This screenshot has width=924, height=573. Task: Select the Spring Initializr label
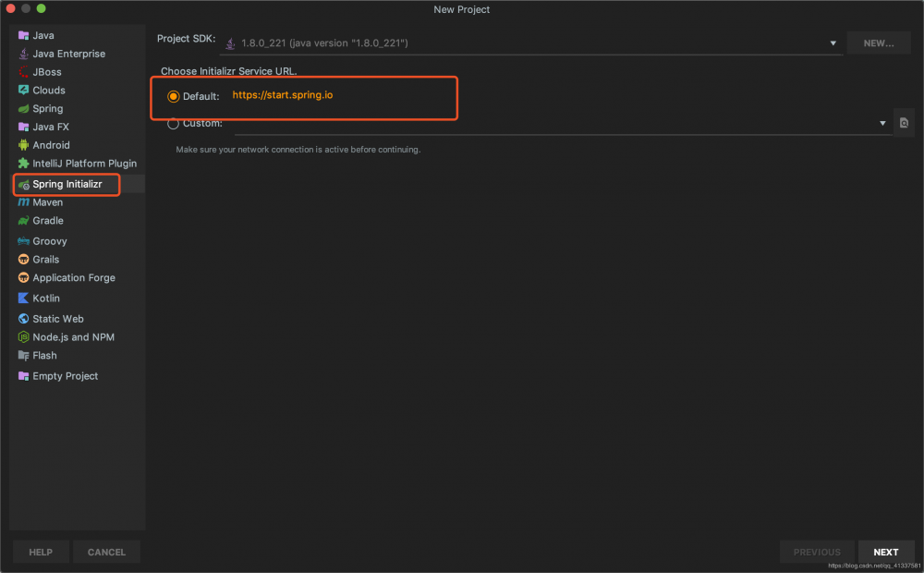tap(67, 184)
